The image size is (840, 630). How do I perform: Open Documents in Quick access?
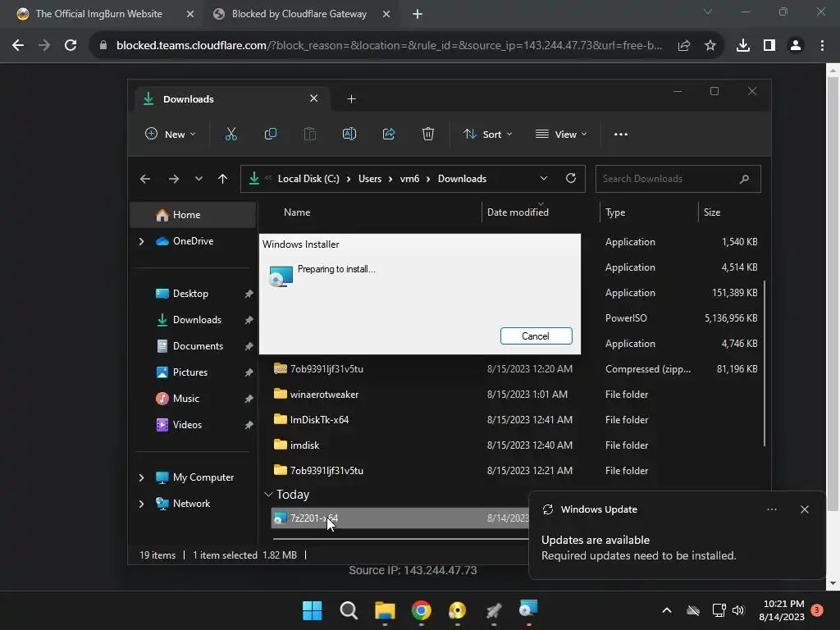(198, 346)
